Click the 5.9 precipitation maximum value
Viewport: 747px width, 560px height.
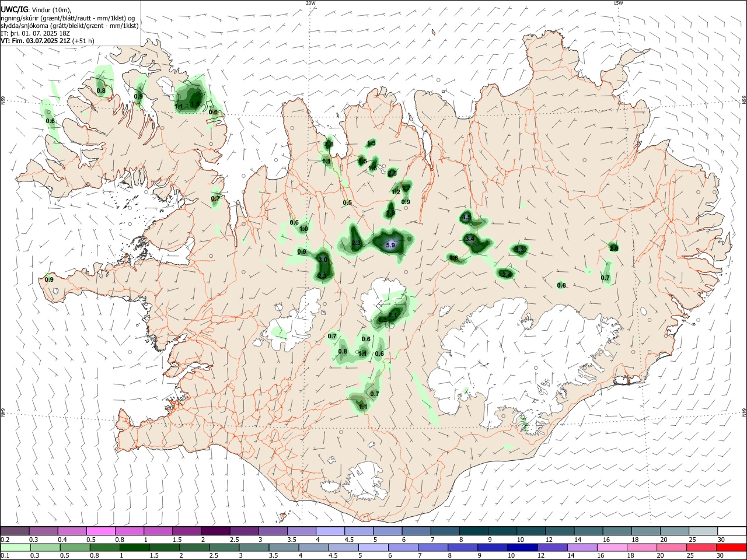coord(391,246)
